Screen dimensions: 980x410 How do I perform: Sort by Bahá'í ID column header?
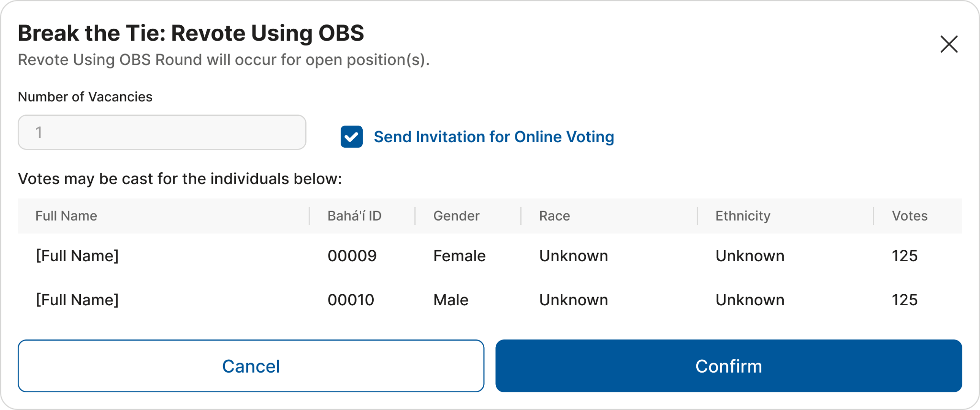(x=354, y=216)
